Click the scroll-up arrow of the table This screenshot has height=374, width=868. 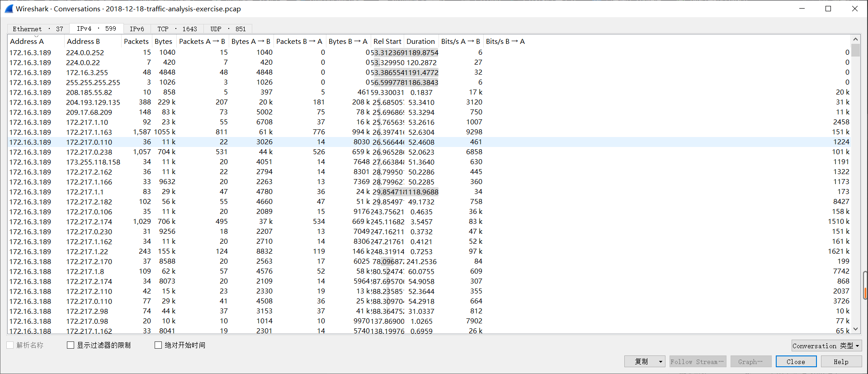tap(855, 39)
